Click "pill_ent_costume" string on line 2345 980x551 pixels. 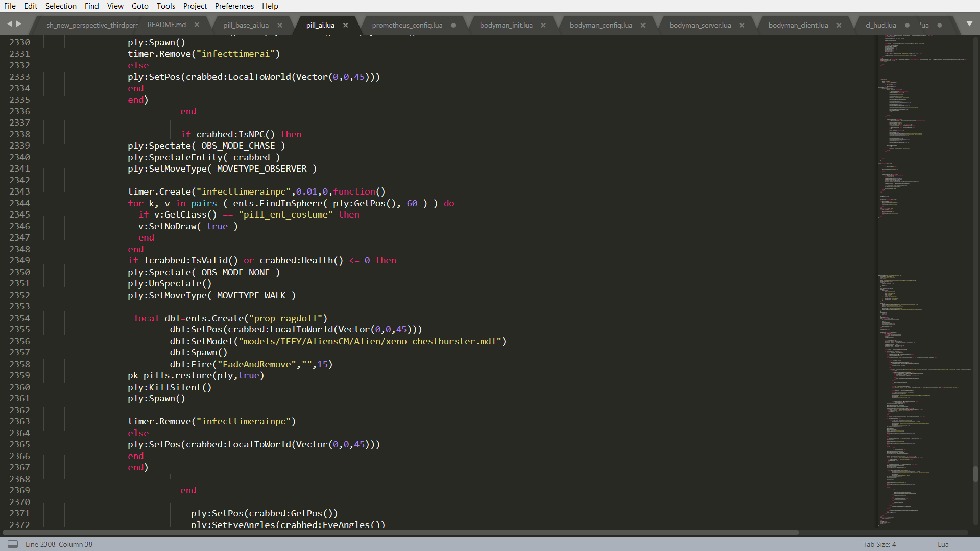click(x=285, y=214)
